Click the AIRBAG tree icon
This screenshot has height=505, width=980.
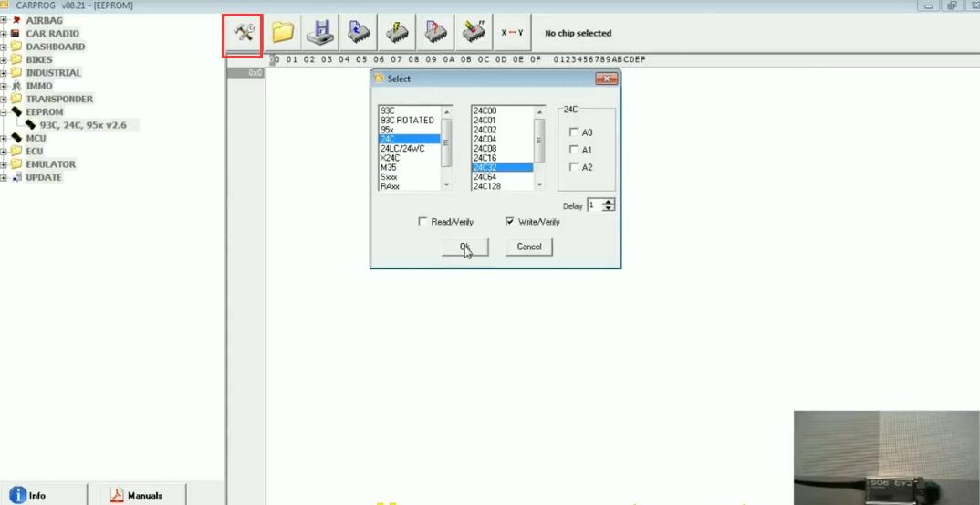click(16, 20)
